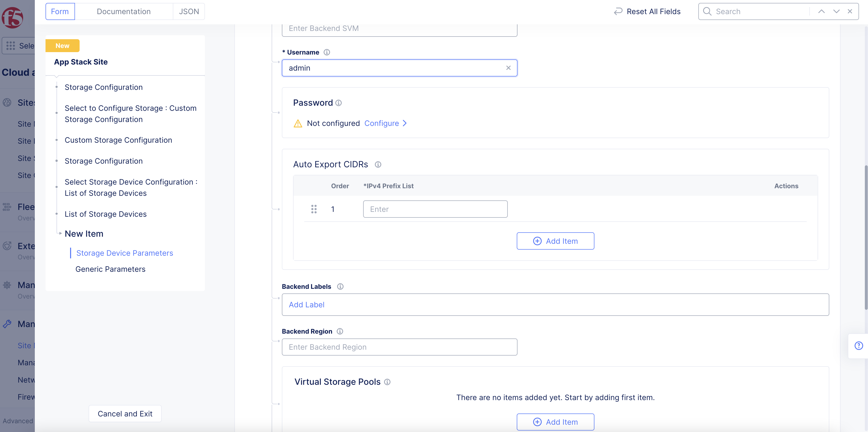Click the Sites globe icon in sidebar

(7, 103)
